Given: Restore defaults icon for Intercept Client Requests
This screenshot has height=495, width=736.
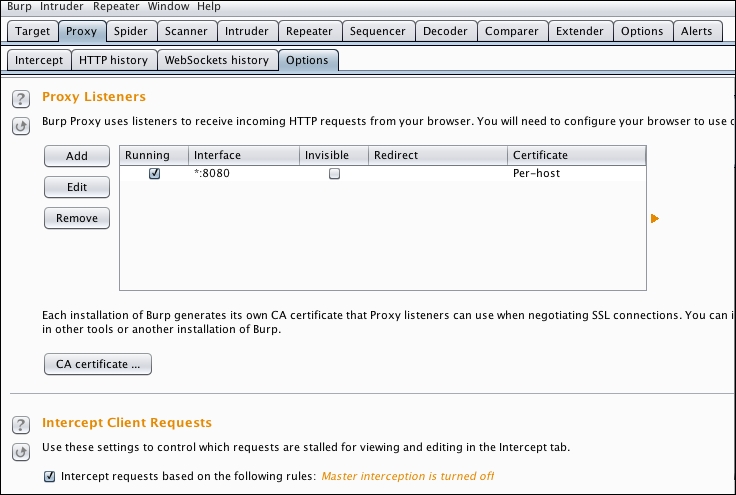Looking at the screenshot, I should pos(20,451).
